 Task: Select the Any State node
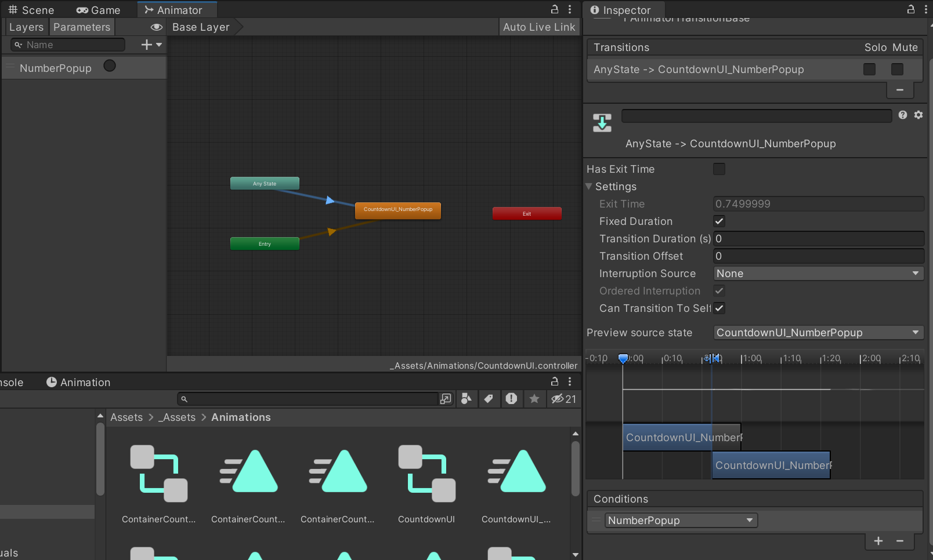tap(265, 183)
